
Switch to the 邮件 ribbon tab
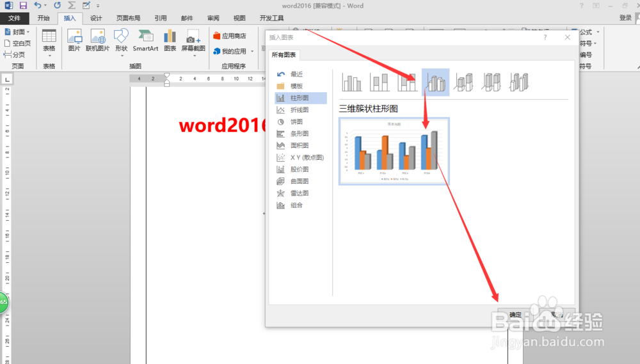186,18
